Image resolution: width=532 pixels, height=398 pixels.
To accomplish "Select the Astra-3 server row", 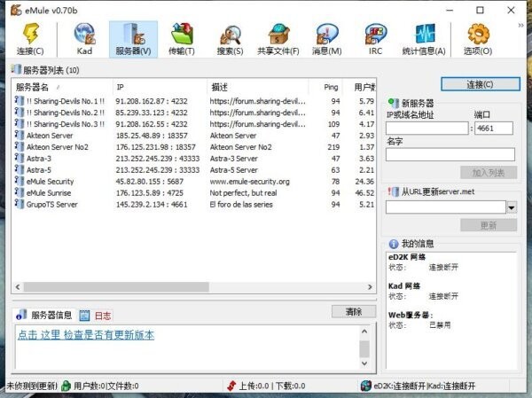I will [194, 159].
